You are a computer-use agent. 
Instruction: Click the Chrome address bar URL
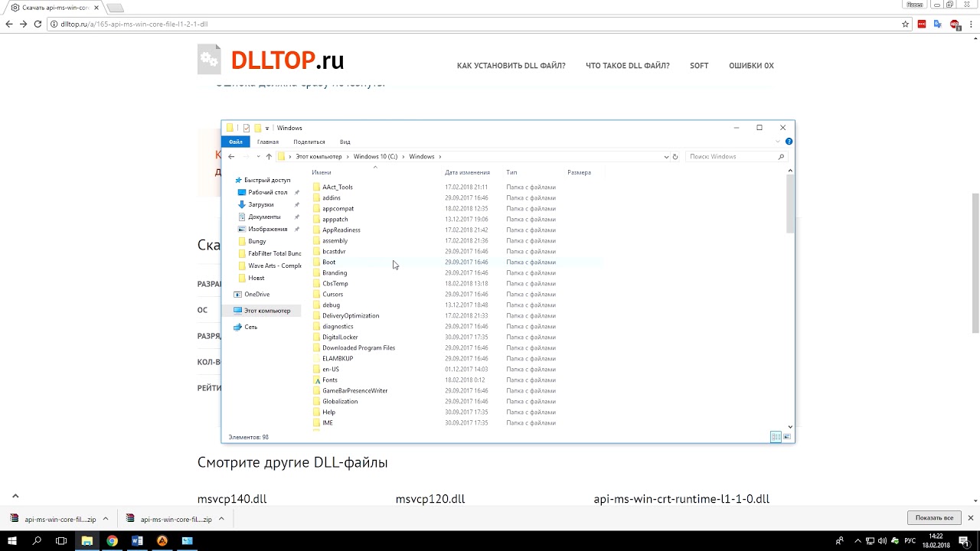coord(134,24)
